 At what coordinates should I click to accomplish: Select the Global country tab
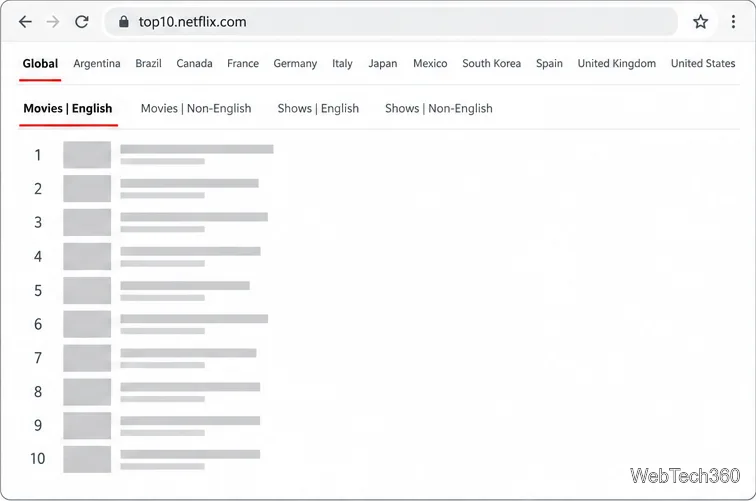click(40, 64)
